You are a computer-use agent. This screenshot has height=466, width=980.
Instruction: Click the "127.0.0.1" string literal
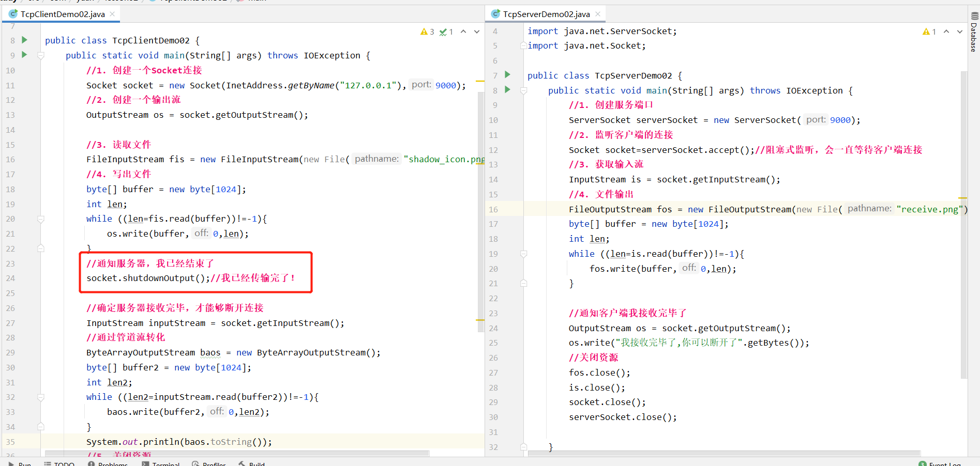tap(368, 85)
